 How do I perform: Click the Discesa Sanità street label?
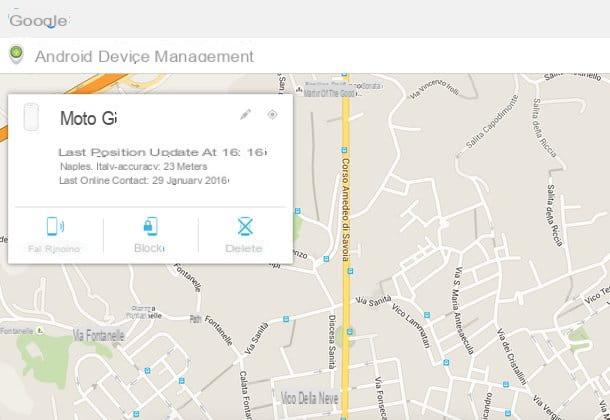[332, 342]
